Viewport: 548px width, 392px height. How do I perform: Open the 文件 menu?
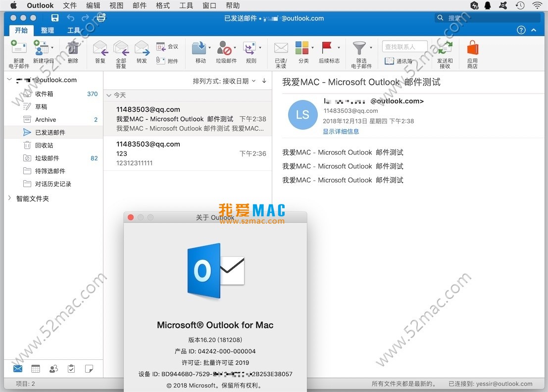click(x=70, y=5)
